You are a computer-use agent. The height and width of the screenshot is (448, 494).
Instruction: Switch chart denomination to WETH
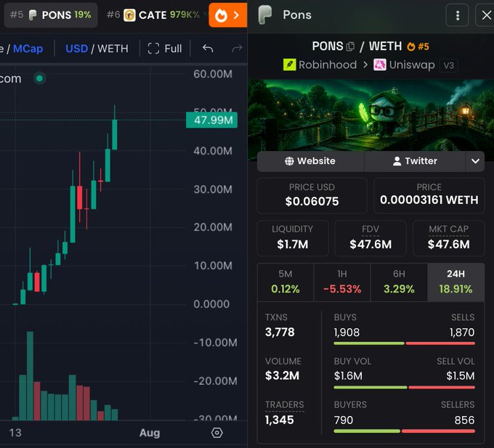pos(113,49)
